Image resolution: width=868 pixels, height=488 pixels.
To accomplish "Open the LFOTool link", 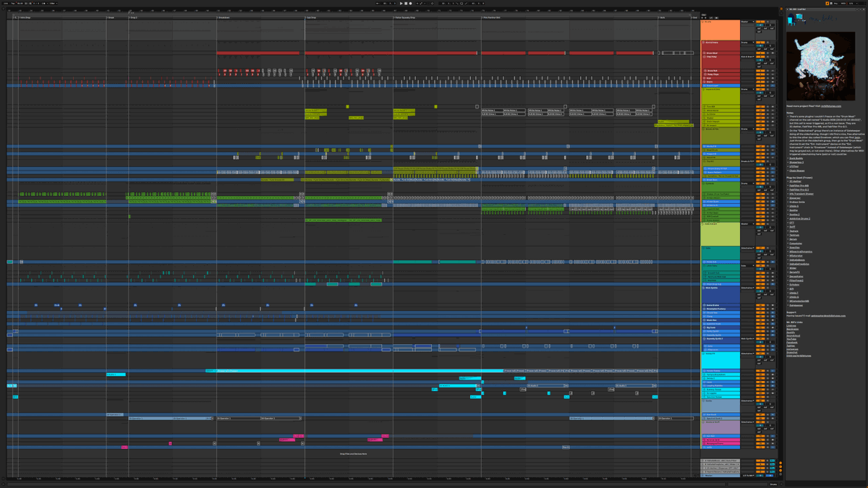I will tap(794, 166).
